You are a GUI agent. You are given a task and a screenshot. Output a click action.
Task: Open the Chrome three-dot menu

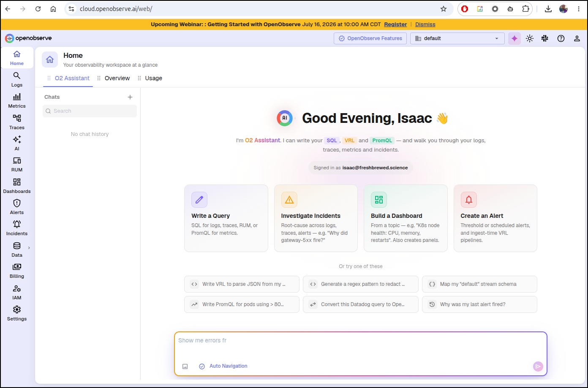point(579,9)
